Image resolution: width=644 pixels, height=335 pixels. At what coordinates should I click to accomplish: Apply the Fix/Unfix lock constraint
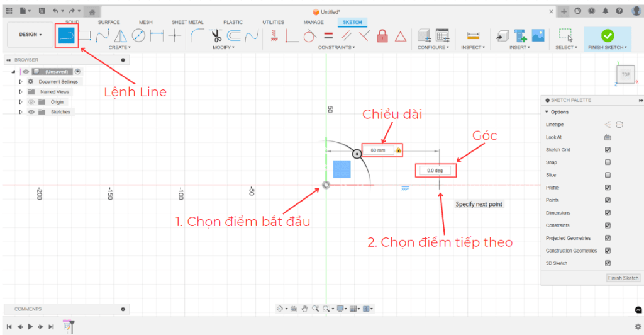(382, 36)
